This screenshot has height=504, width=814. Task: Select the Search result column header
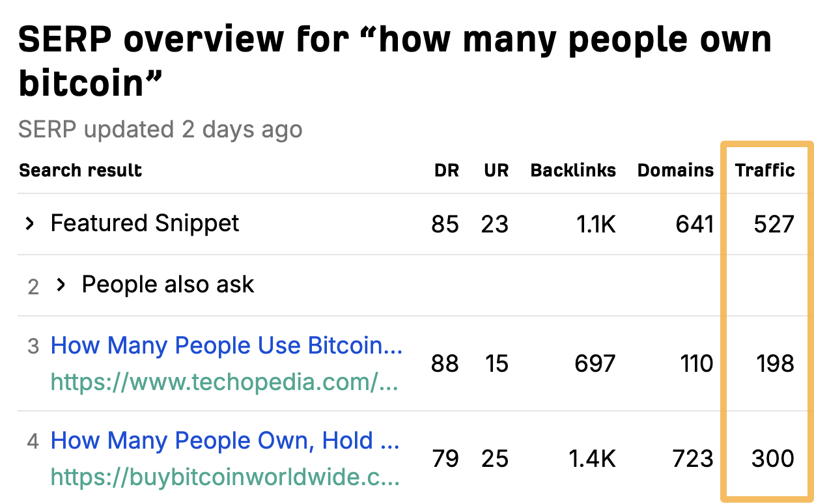point(80,170)
